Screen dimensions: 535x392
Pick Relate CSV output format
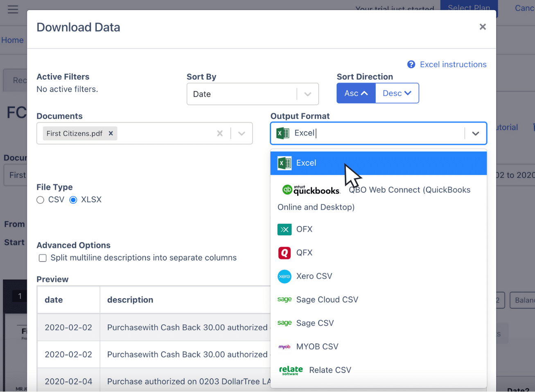point(379,370)
